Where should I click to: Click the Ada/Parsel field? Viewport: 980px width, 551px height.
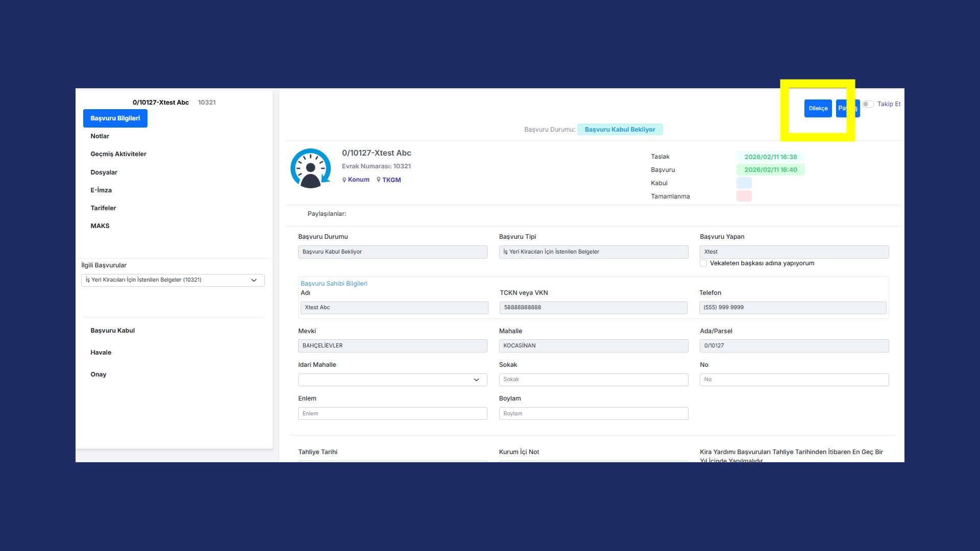(x=794, y=346)
